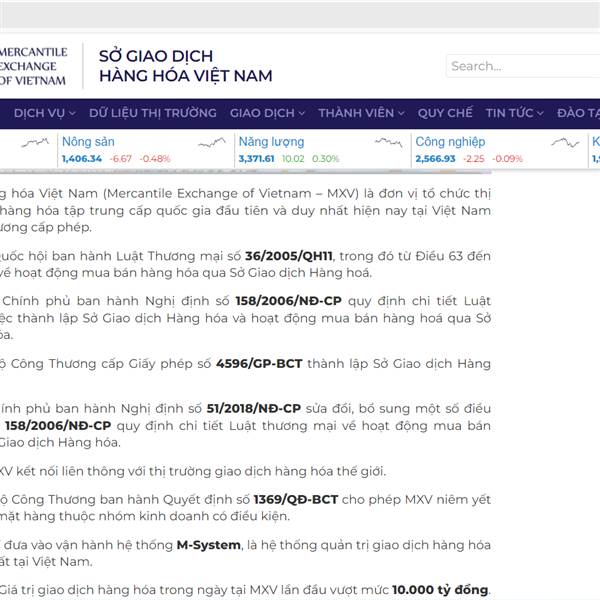Open the Công nghiệp index link
The width and height of the screenshot is (600, 600).
click(x=450, y=142)
